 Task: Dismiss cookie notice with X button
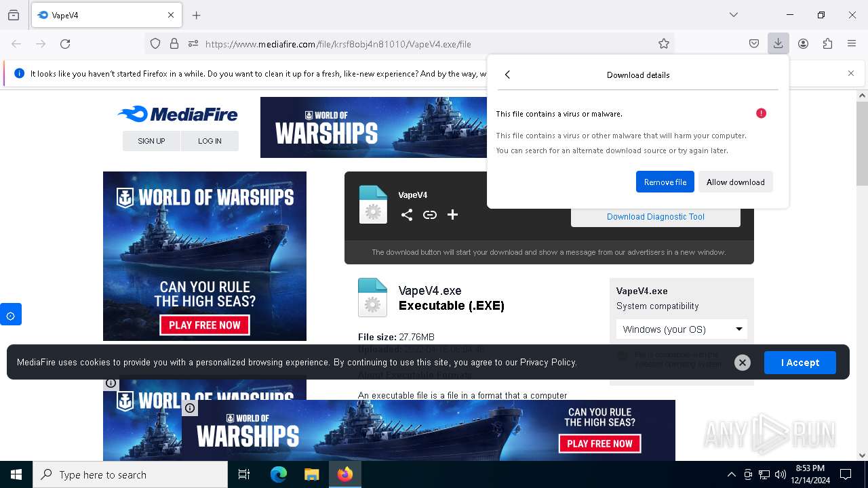(x=743, y=363)
